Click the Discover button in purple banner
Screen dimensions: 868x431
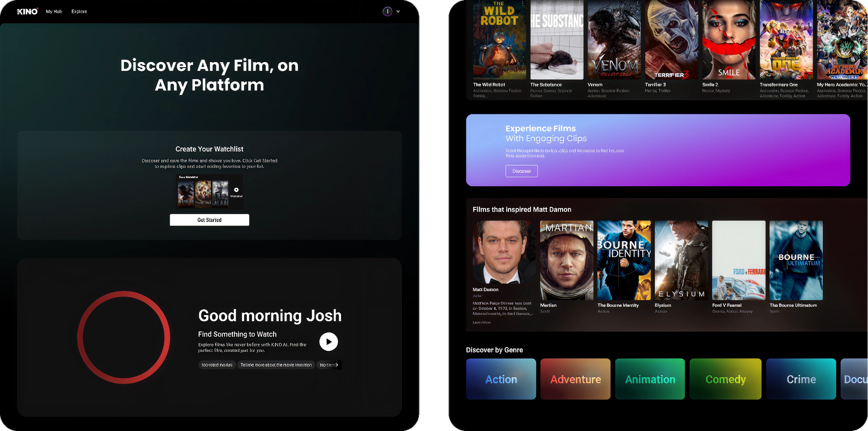pos(521,171)
